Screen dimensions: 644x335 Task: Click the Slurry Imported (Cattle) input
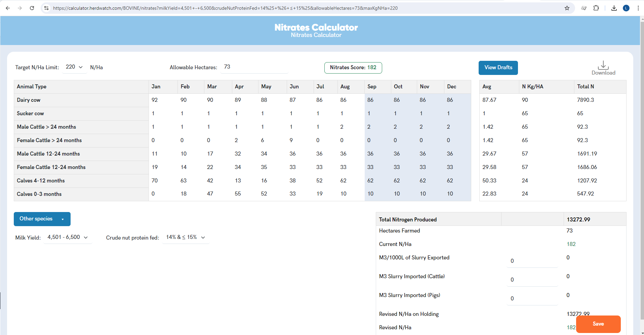coord(532,280)
